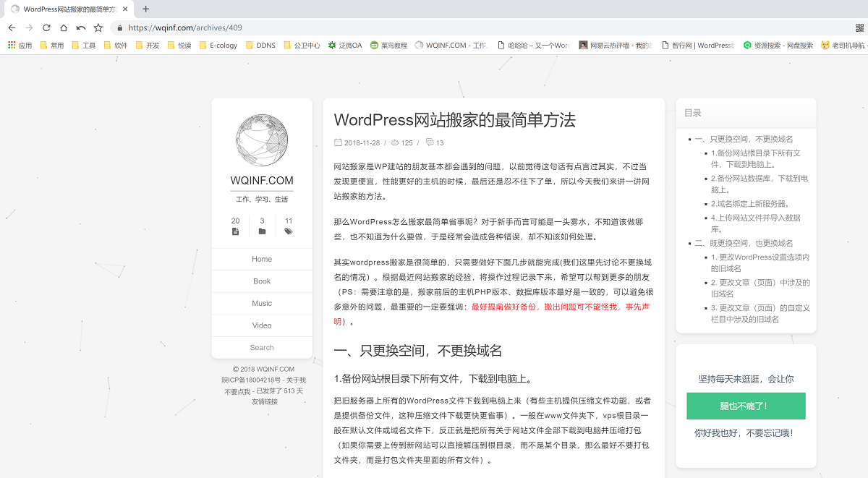Open the E-cology bookmark folder
This screenshot has width=868, height=478.
coord(218,45)
